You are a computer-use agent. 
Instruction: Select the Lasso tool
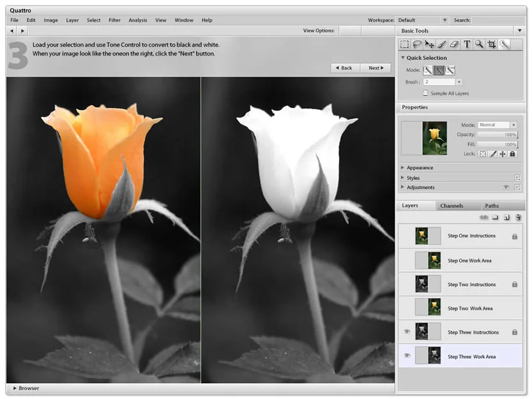[417, 45]
